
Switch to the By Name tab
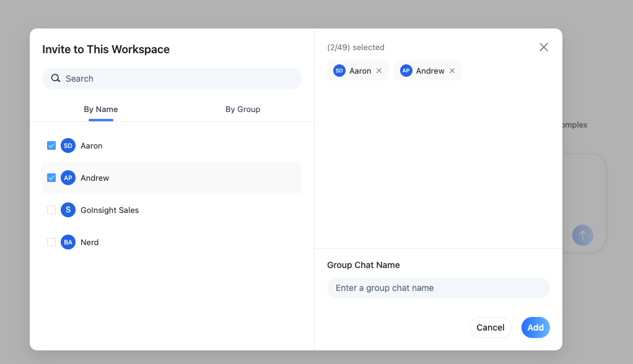(101, 110)
